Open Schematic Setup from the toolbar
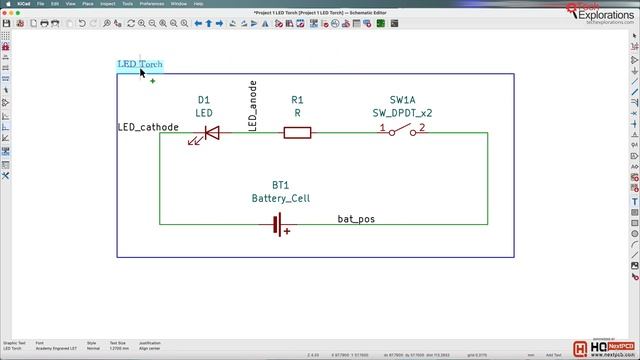This screenshot has height=360, width=640. pos(20,24)
